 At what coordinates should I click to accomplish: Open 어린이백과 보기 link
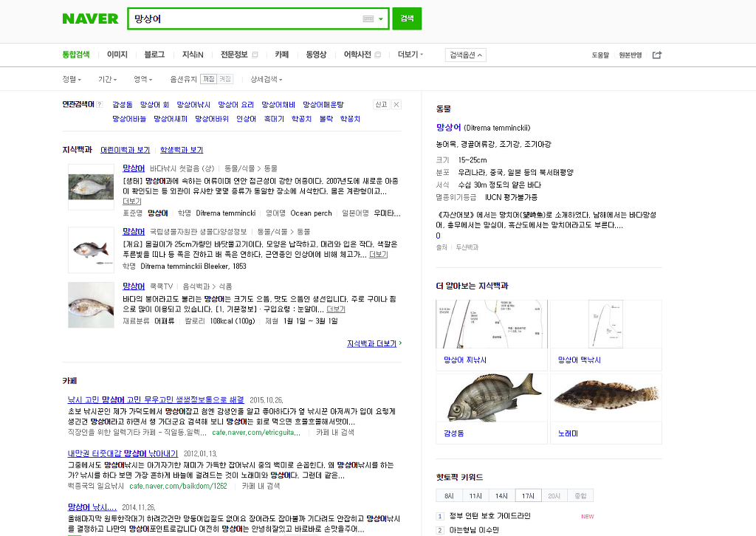pyautogui.click(x=125, y=150)
